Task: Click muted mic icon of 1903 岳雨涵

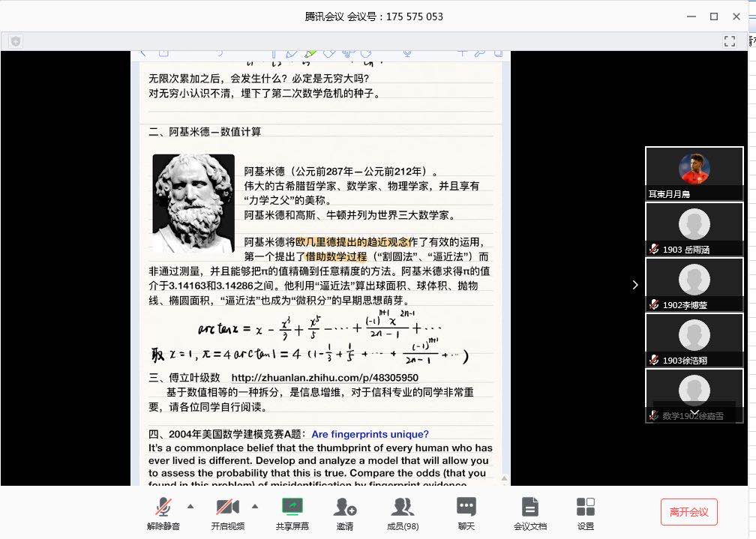Action: 654,249
